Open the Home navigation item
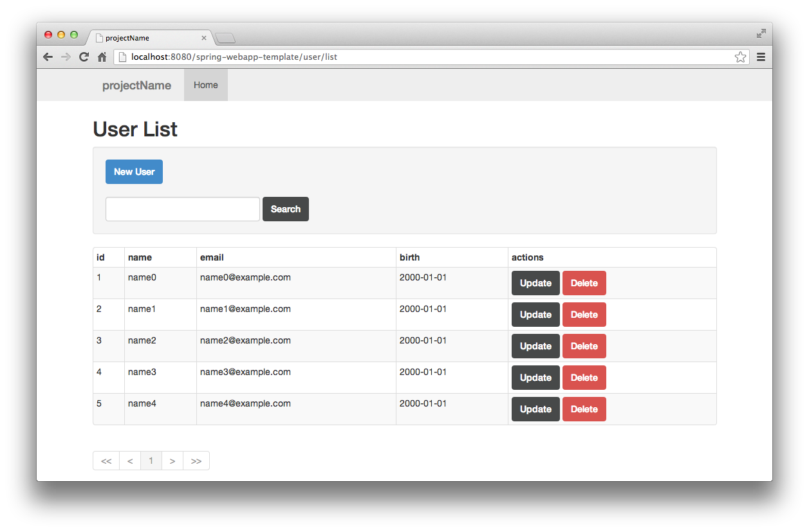 (206, 85)
